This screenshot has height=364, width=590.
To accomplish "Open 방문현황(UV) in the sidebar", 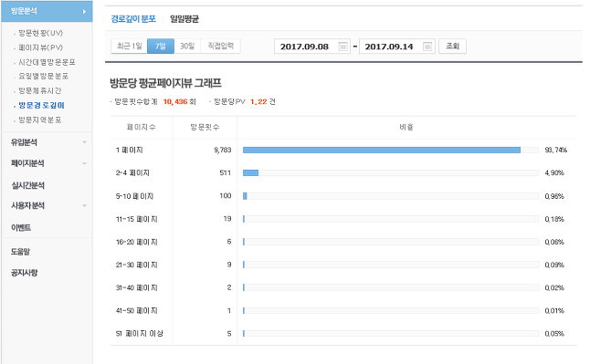I will [x=40, y=33].
